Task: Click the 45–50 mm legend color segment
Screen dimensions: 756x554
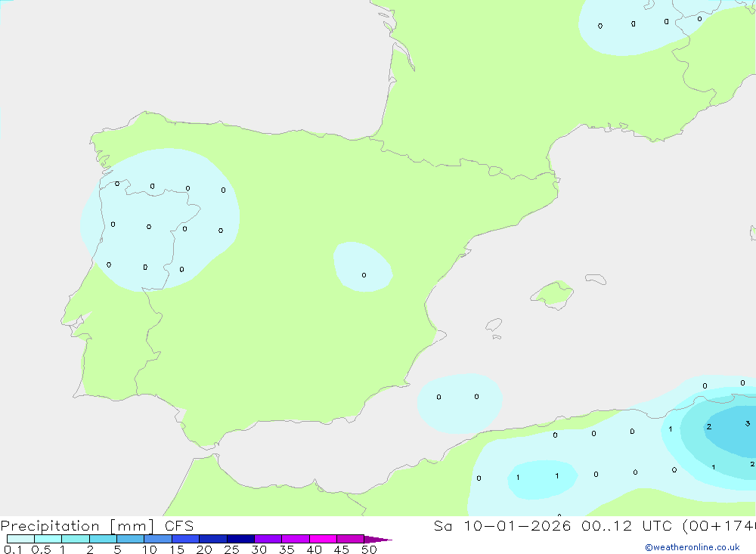Action: point(350,539)
